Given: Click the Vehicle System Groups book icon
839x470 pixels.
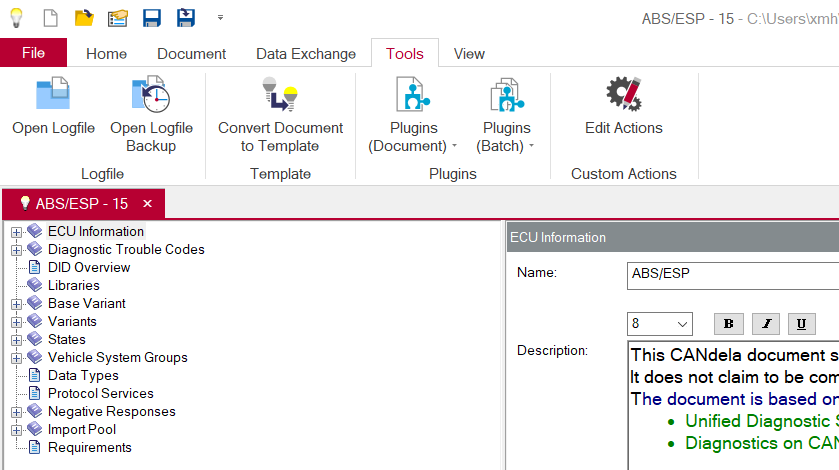Looking at the screenshot, I should pyautogui.click(x=35, y=357).
